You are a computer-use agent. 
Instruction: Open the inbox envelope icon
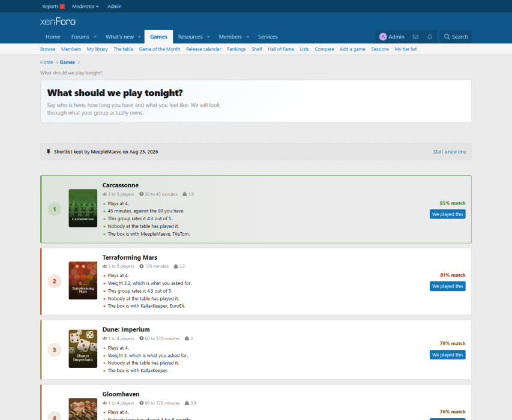click(415, 37)
